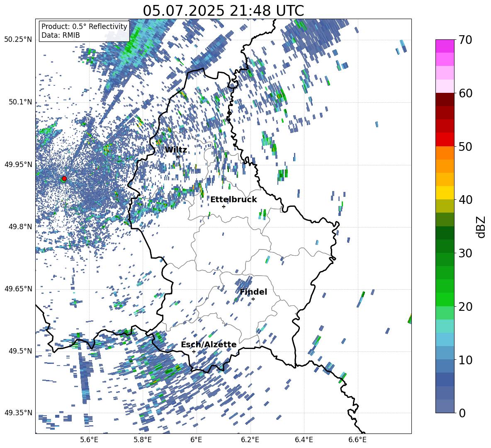Click the Wiltz city label
Viewport: 491px width, 448px height.
click(176, 150)
